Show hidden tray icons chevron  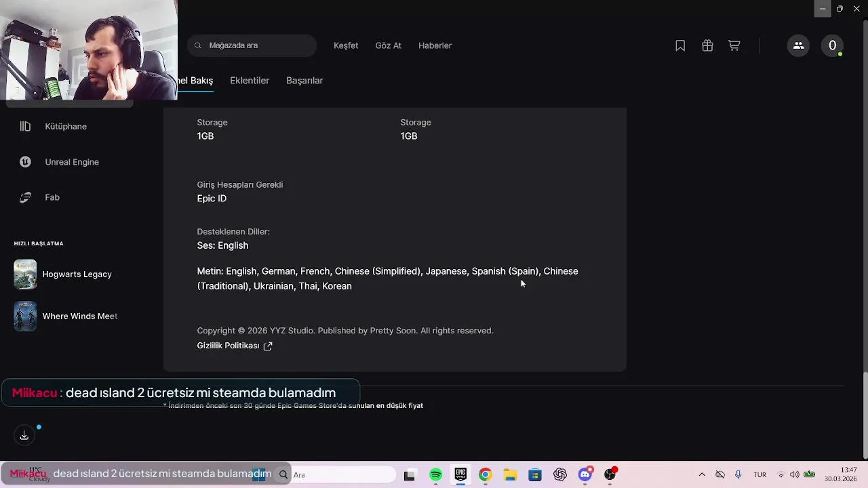[x=702, y=474]
